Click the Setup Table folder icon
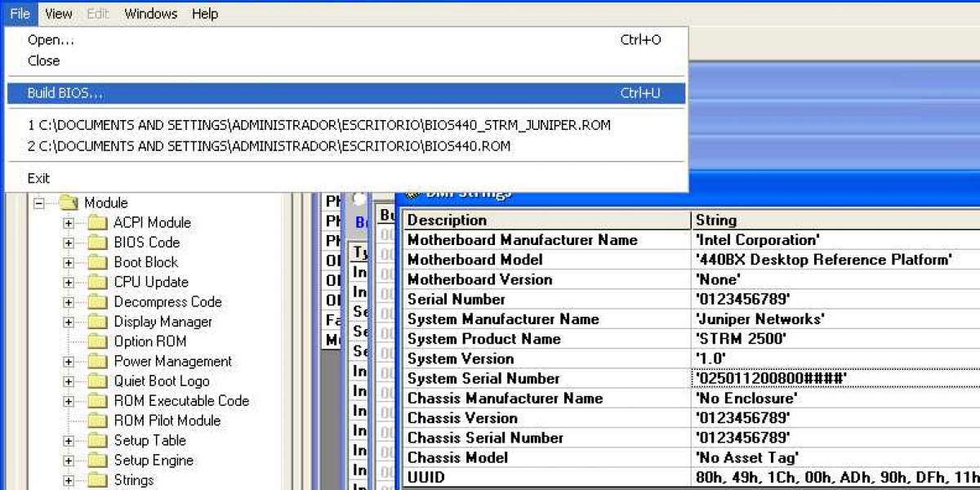 click(98, 440)
